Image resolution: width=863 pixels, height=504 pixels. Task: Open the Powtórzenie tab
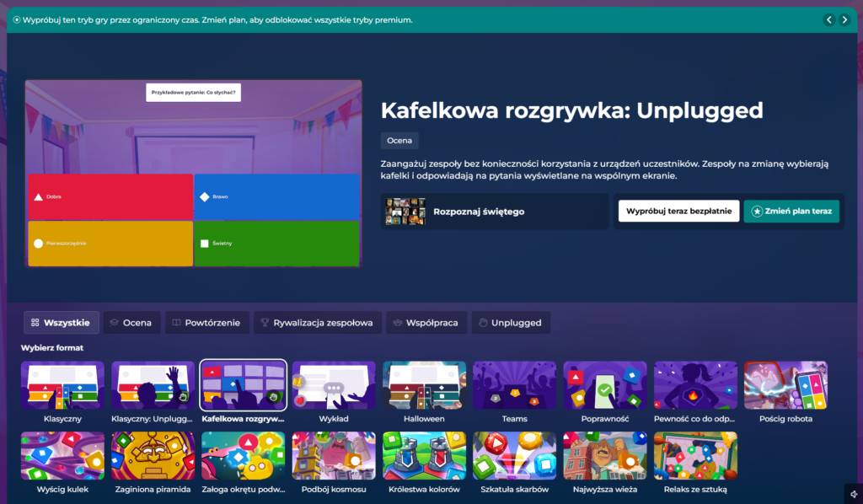point(207,323)
